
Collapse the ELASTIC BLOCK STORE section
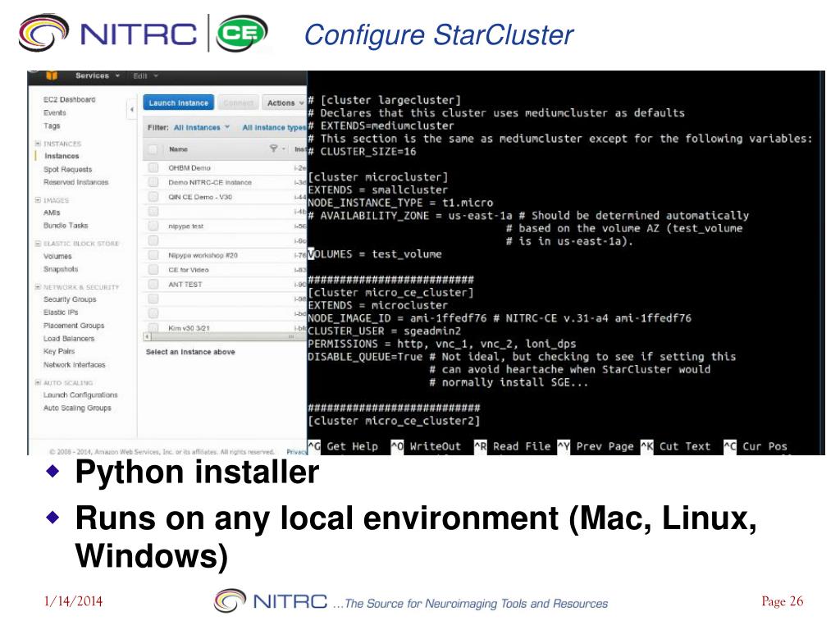[x=38, y=243]
